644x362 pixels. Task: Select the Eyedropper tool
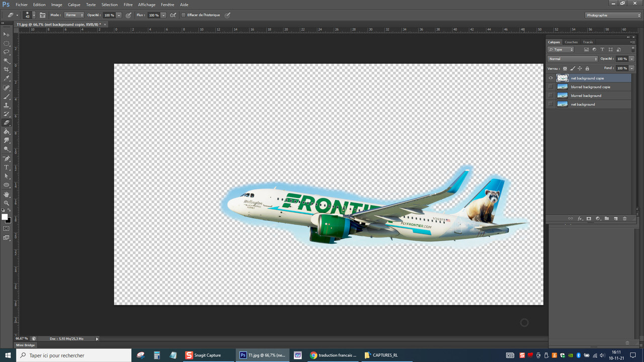7,78
